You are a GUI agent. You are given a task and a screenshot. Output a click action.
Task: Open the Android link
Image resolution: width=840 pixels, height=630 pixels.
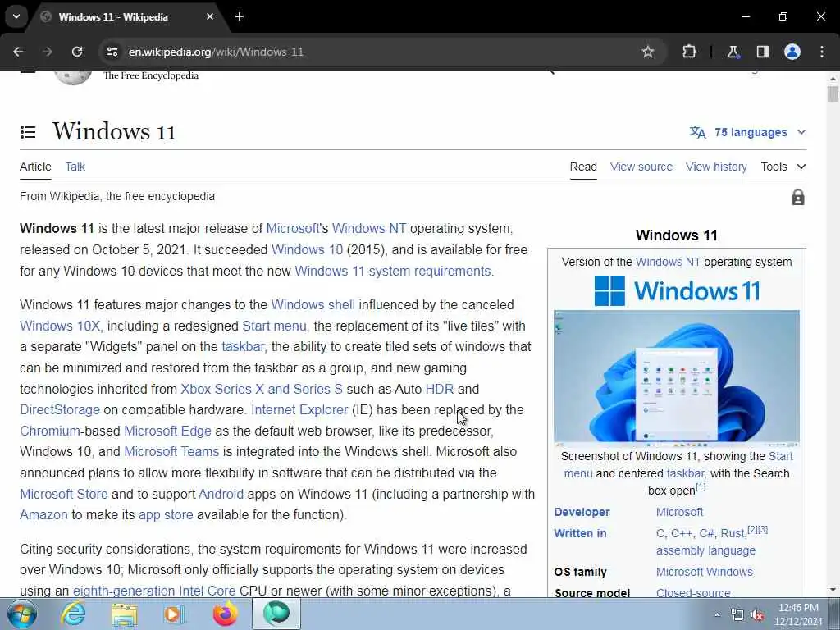221,494
